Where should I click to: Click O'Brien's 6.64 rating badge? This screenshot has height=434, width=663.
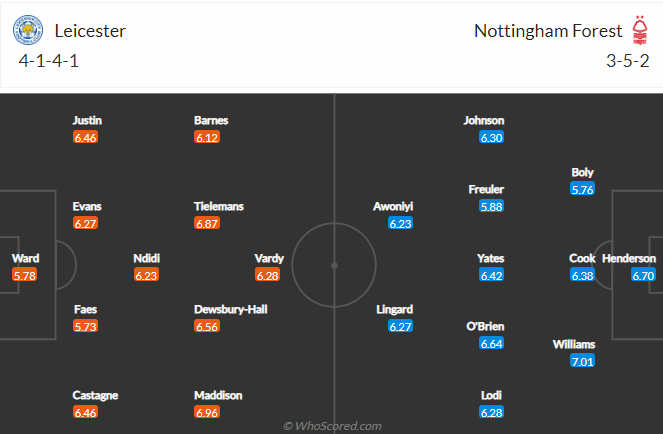[x=491, y=343]
